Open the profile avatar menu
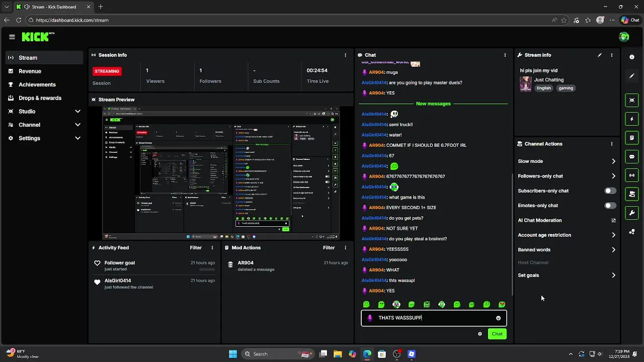The image size is (644, 362). [624, 37]
